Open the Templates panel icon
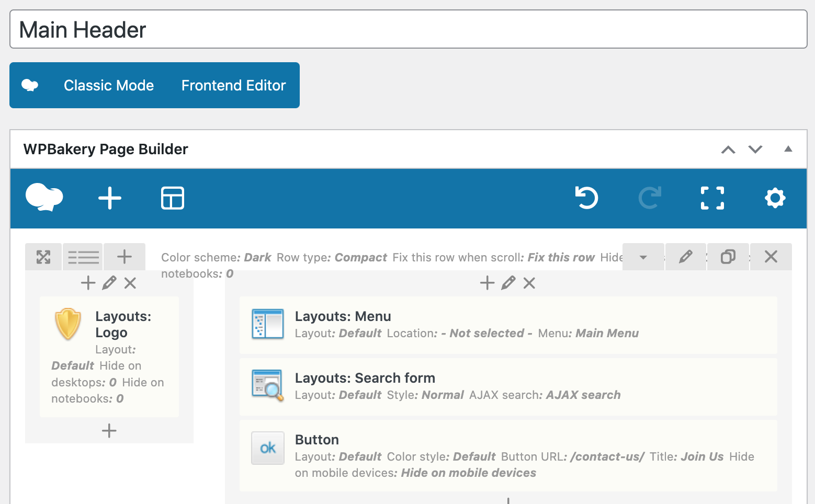 [173, 198]
